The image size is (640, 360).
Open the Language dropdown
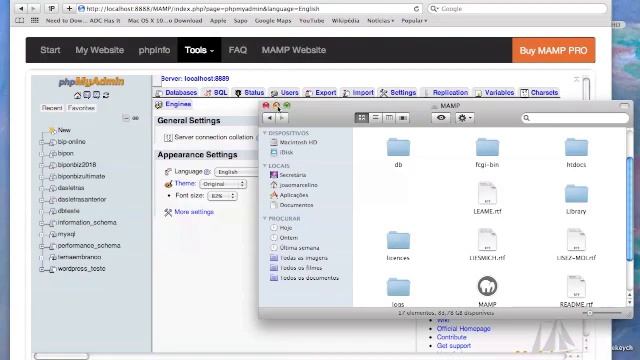[x=238, y=172]
